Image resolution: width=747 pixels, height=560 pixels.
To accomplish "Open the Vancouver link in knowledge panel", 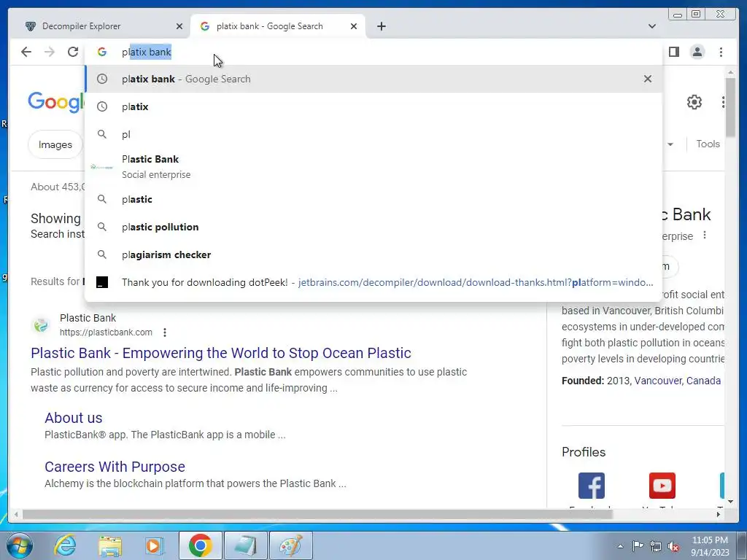I will point(658,381).
